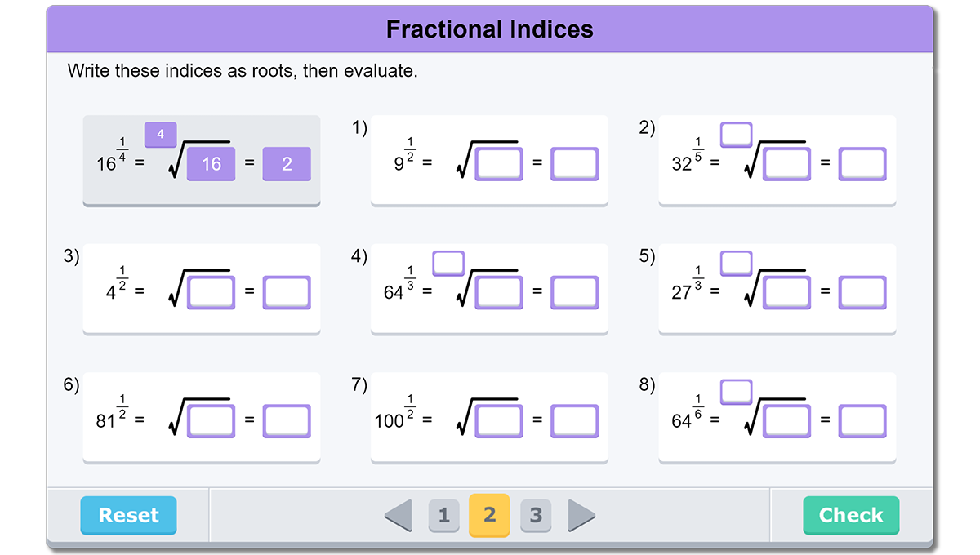The height and width of the screenshot is (555, 980).
Task: Select the answer box for question 1
Action: click(x=574, y=163)
